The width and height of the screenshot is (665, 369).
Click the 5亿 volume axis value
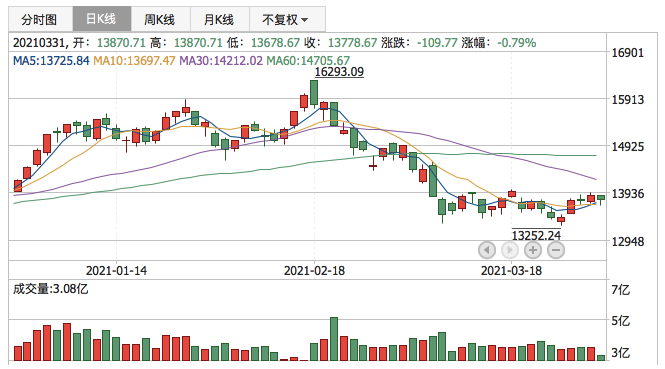point(620,321)
